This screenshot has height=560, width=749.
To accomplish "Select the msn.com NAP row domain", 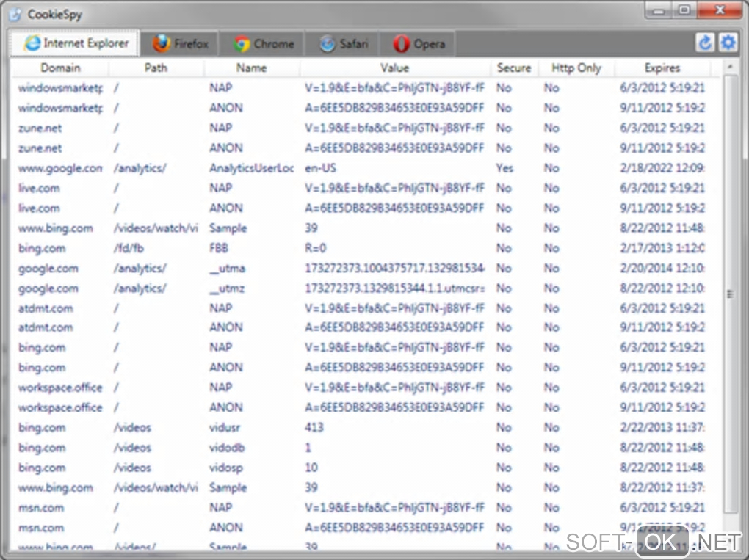I will [41, 507].
